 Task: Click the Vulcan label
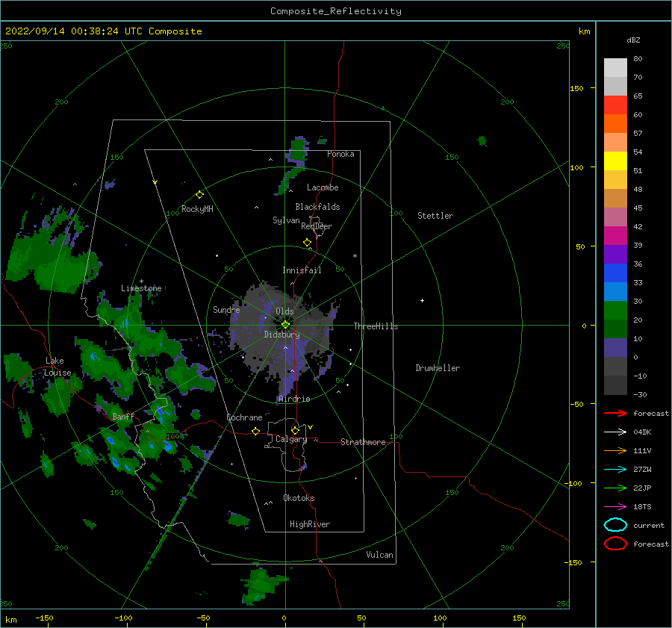point(379,555)
